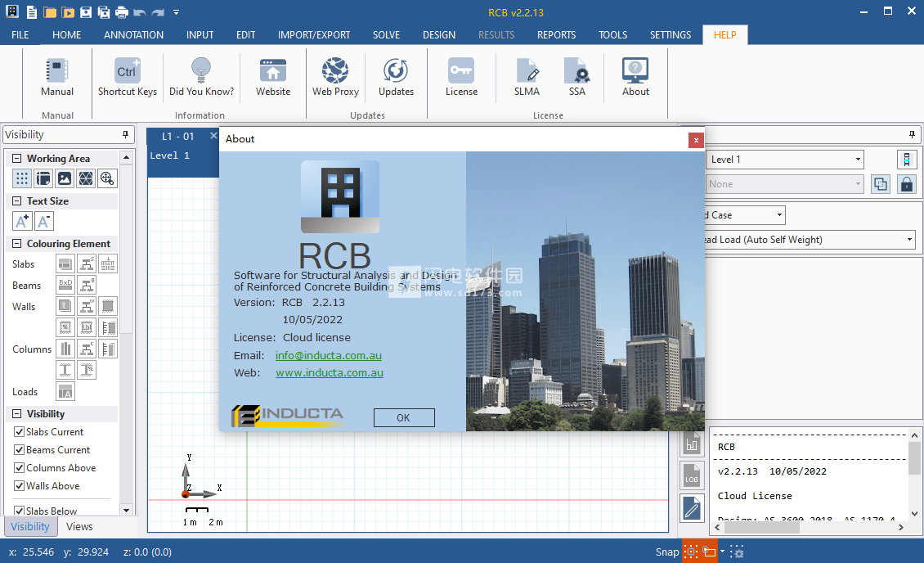924x563 pixels.
Task: Collapse the Text Size section
Action: (16, 201)
